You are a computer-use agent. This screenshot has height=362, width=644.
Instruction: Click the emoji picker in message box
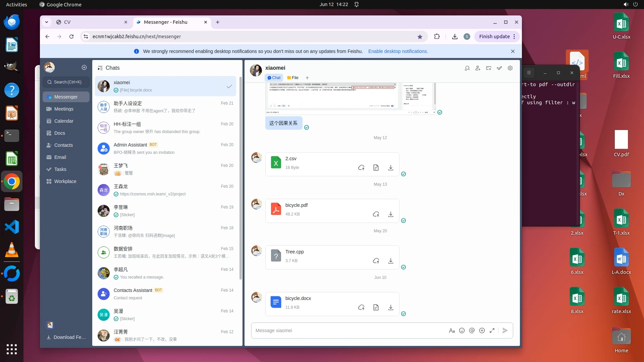click(462, 330)
